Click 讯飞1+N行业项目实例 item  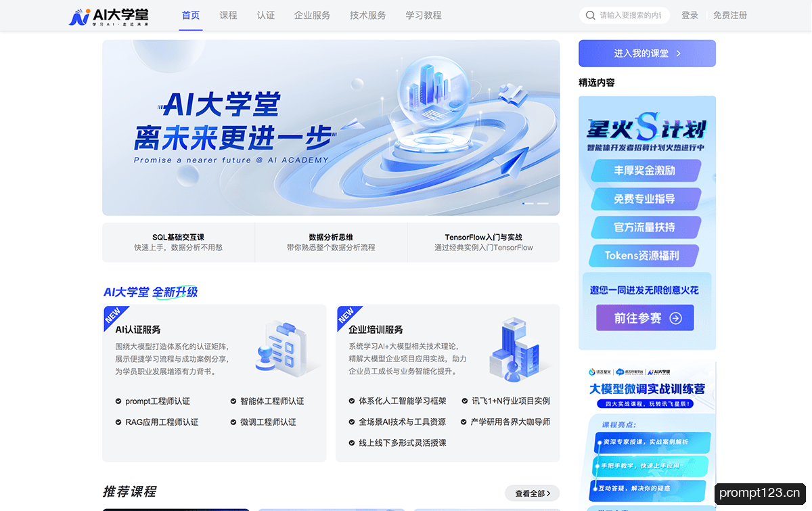pos(506,401)
